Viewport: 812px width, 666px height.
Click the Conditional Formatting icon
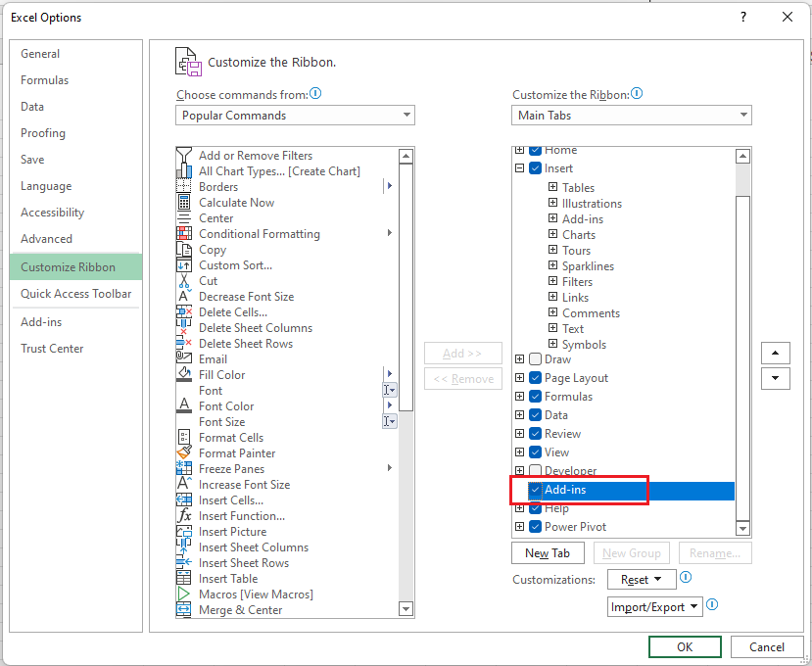pyautogui.click(x=184, y=233)
